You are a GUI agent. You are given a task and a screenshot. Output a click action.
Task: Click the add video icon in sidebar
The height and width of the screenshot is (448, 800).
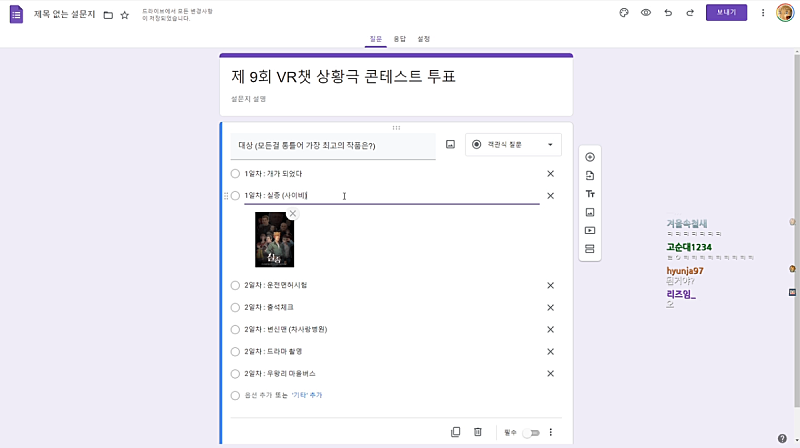590,230
